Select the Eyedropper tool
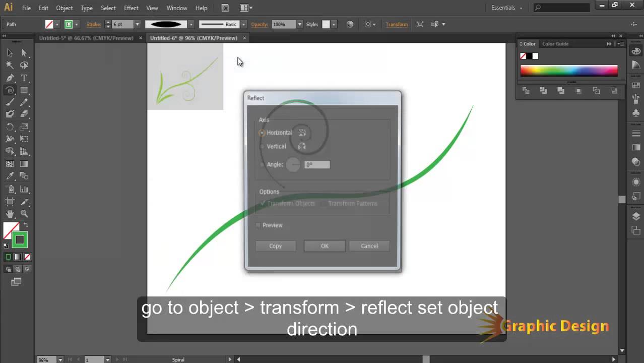Viewport: 644px width, 363px height. 9,175
